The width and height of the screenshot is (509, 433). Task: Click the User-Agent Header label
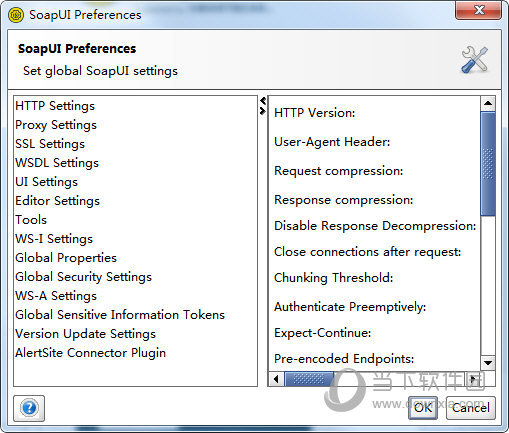tap(332, 142)
